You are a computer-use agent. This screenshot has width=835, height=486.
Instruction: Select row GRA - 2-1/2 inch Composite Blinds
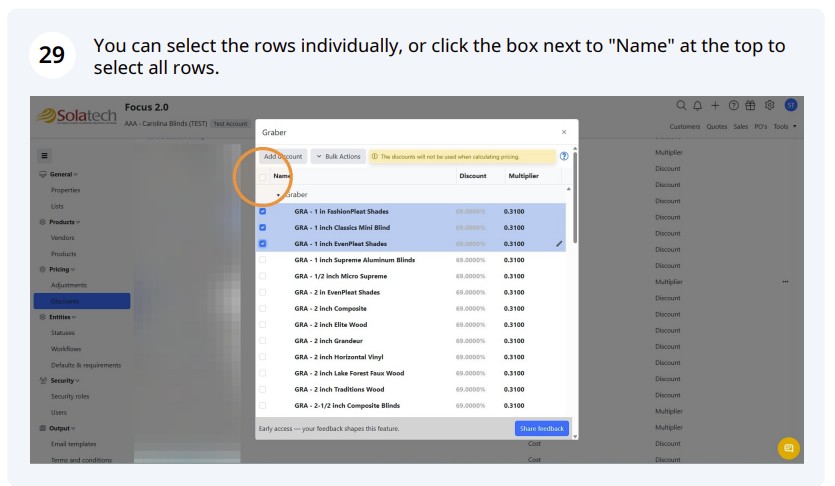[411, 406]
